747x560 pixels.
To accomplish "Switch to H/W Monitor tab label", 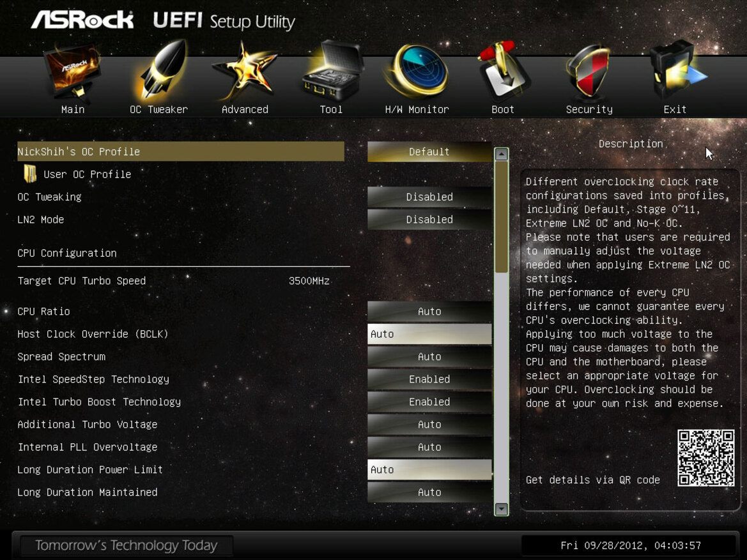I will pos(417,110).
